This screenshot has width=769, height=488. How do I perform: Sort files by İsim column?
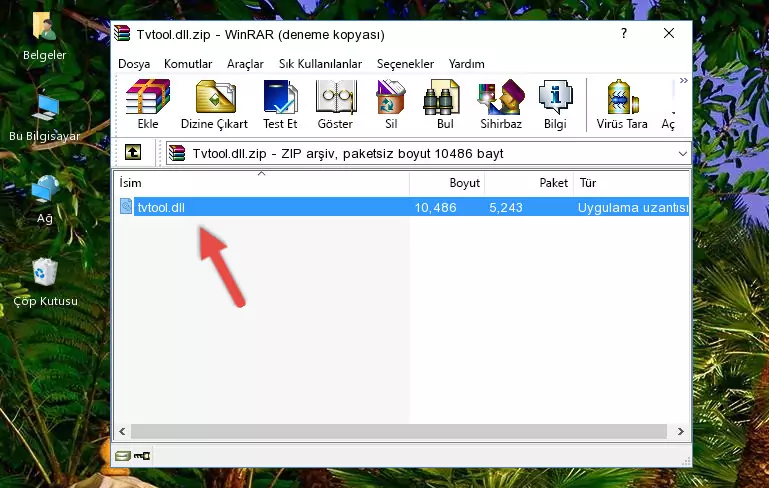coord(262,183)
